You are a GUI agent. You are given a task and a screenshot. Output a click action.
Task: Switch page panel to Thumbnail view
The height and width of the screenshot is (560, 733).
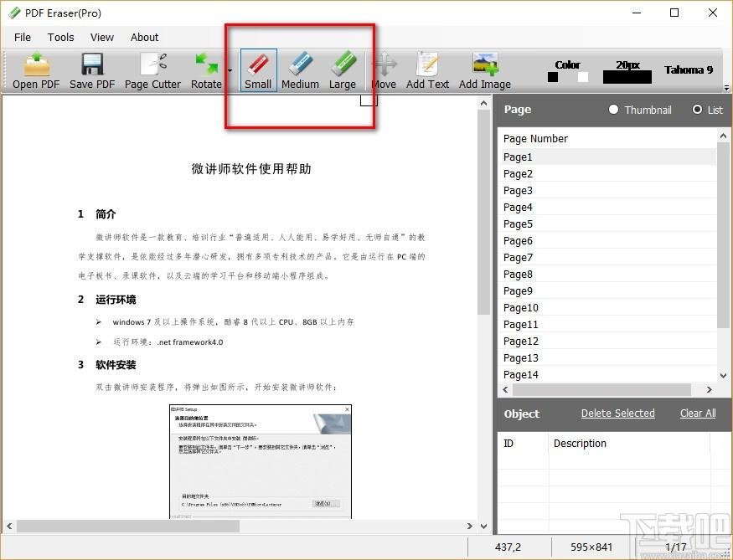[x=640, y=110]
